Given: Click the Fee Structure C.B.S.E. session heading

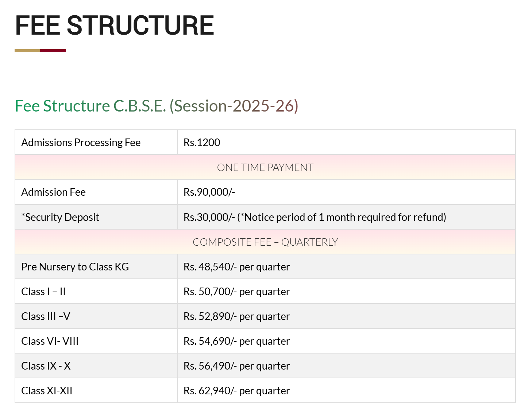Looking at the screenshot, I should click(x=156, y=106).
